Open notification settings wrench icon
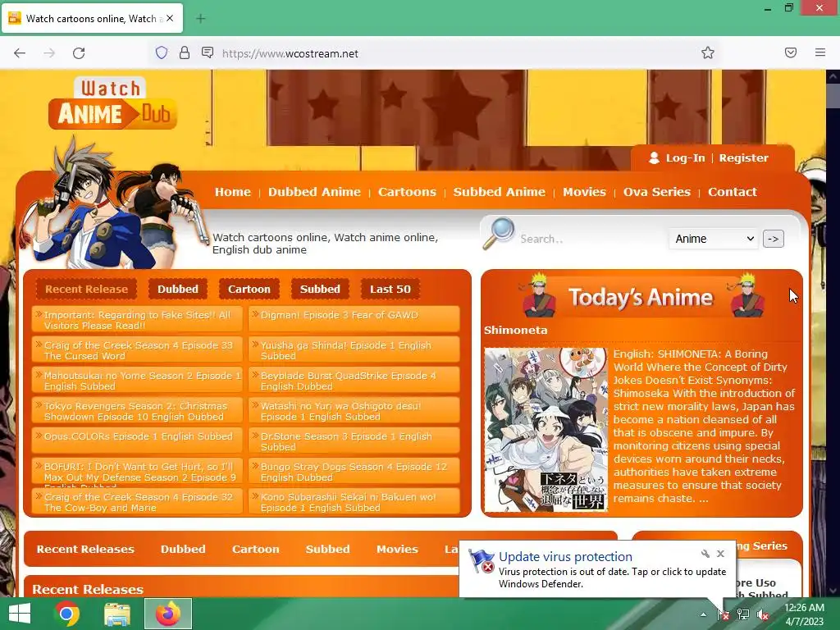This screenshot has height=630, width=840. coord(705,554)
